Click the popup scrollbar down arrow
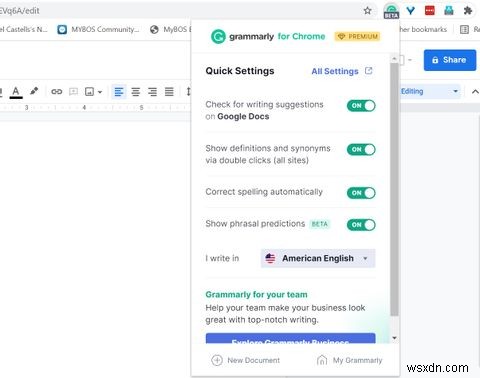Viewport: 480px width, 378px height. point(394,338)
